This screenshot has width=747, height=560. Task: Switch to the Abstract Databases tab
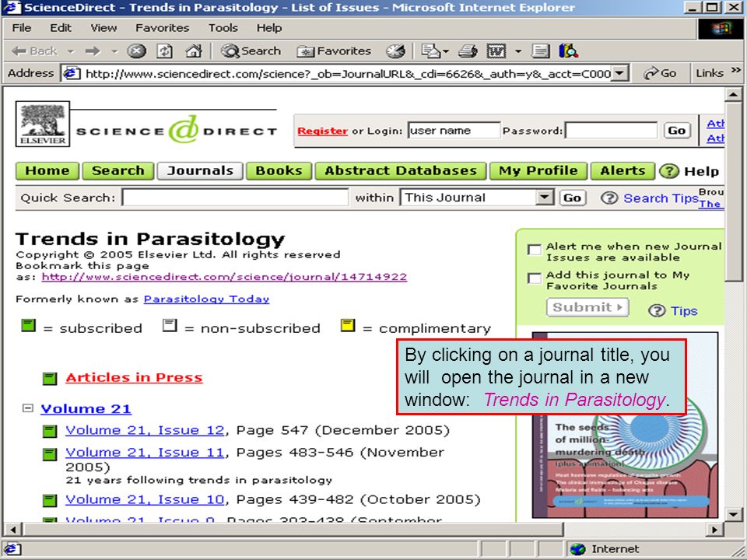click(401, 171)
